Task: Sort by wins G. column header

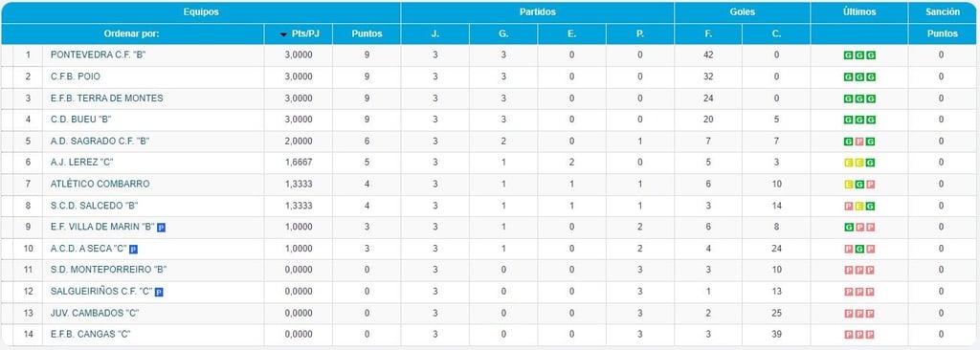Action: (503, 34)
